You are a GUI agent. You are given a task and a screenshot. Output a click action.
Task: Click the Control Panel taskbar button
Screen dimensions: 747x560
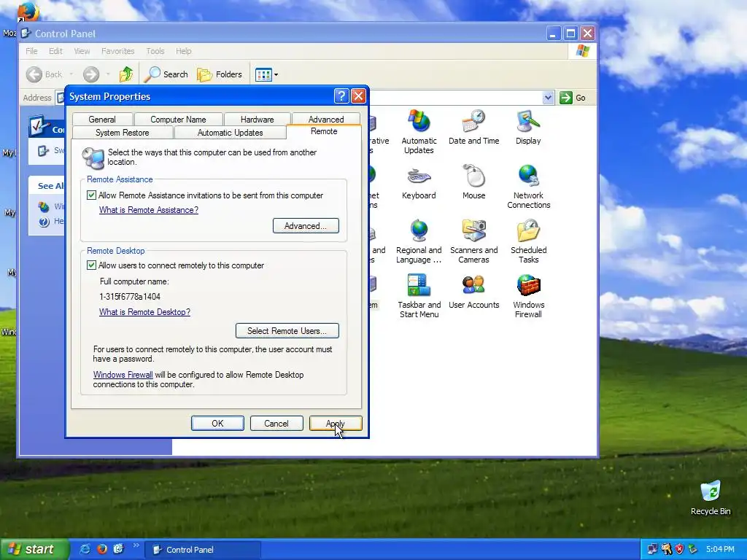tap(204, 550)
